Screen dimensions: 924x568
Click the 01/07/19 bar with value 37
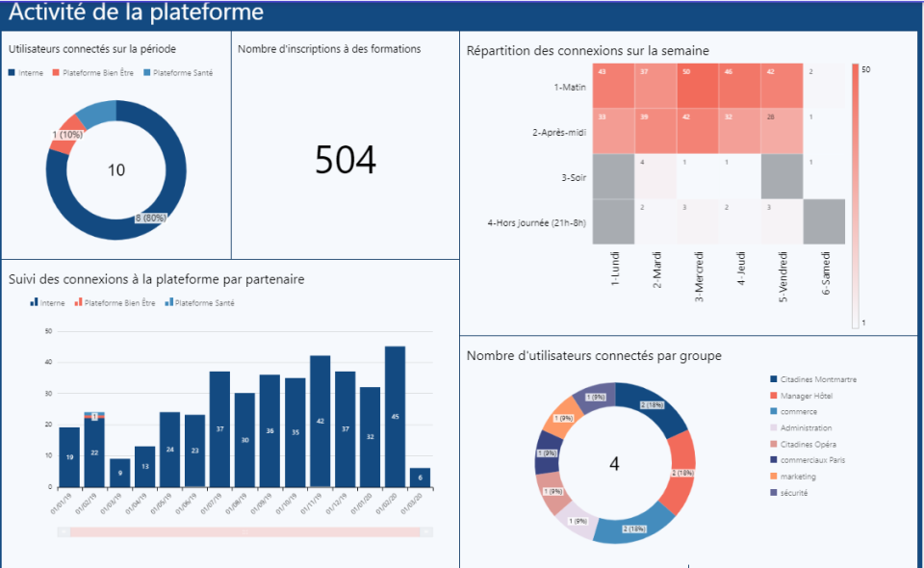coord(219,429)
